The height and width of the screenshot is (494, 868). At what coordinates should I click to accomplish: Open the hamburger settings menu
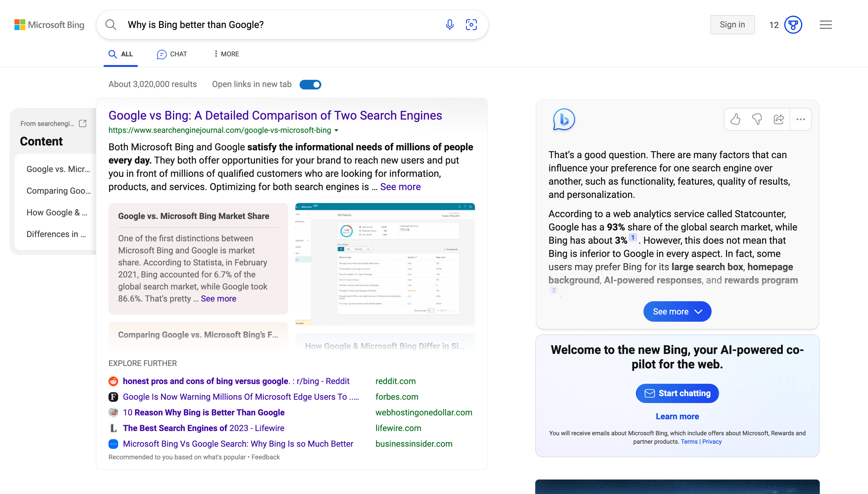pyautogui.click(x=826, y=25)
